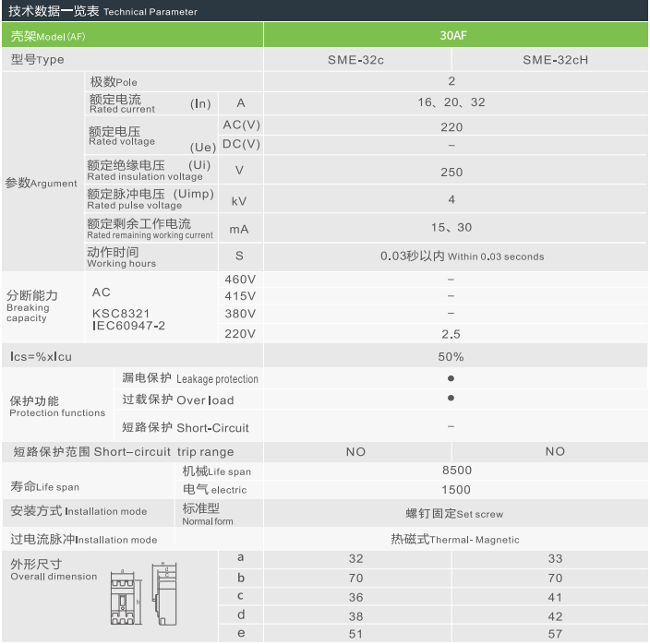Click dimension 'c' value '36'
This screenshot has height=644, width=650.
click(x=356, y=598)
